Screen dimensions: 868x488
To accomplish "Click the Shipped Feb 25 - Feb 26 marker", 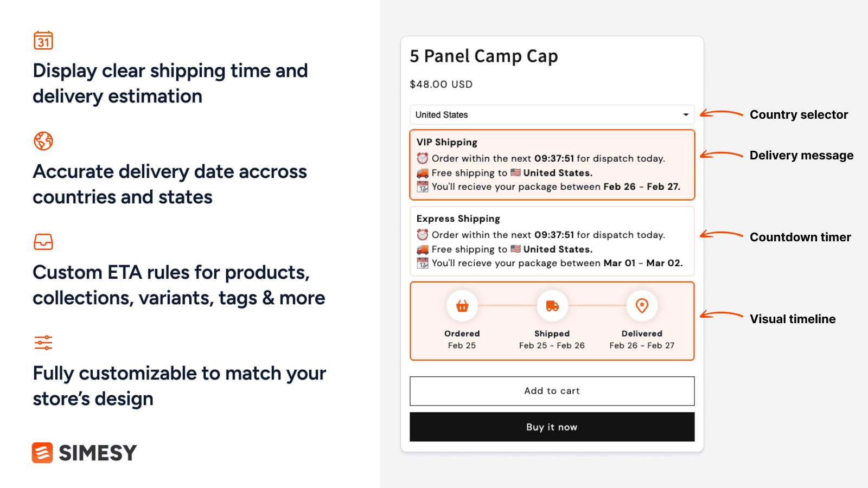I will coord(552,339).
